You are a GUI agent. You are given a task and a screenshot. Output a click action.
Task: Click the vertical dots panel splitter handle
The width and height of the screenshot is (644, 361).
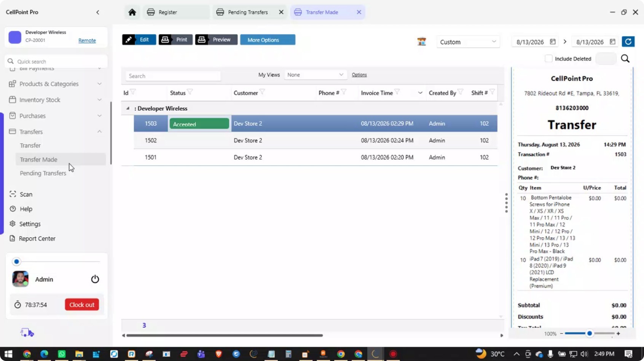click(506, 203)
